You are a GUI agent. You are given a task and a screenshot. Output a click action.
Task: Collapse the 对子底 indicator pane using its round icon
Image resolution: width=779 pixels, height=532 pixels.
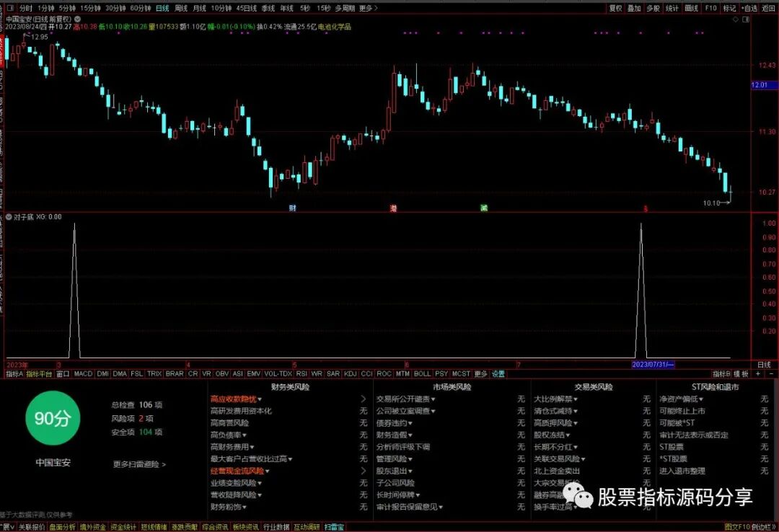pos(9,217)
